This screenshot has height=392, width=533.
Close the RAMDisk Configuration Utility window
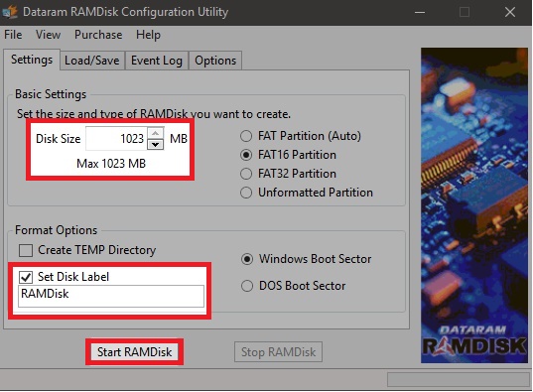pos(510,12)
